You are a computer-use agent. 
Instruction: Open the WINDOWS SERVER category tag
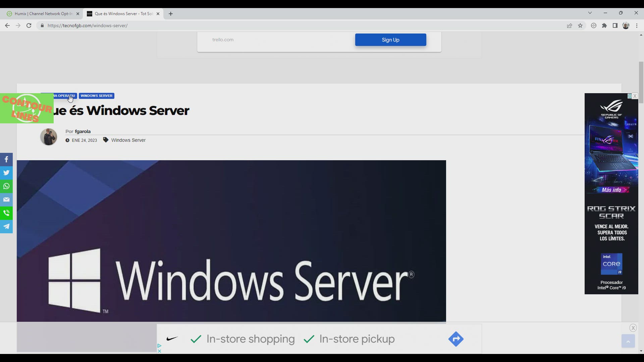[97, 96]
